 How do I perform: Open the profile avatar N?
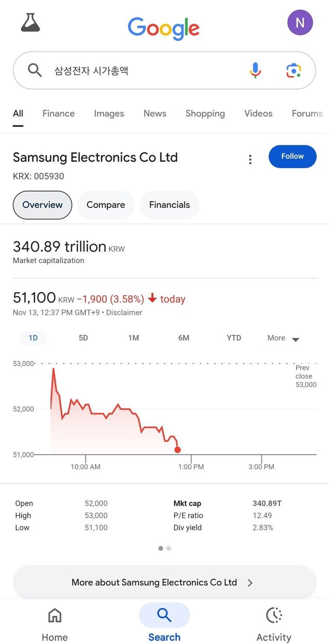pyautogui.click(x=300, y=23)
